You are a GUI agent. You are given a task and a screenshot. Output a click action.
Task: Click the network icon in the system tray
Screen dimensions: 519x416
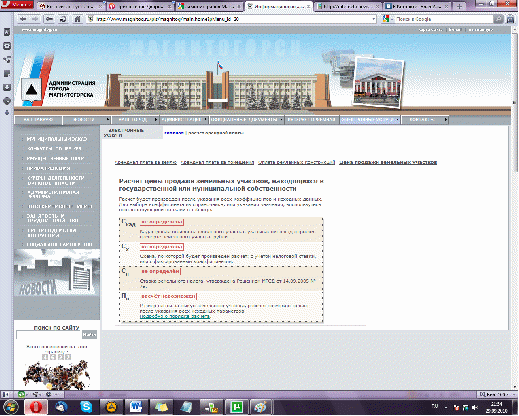(466, 407)
